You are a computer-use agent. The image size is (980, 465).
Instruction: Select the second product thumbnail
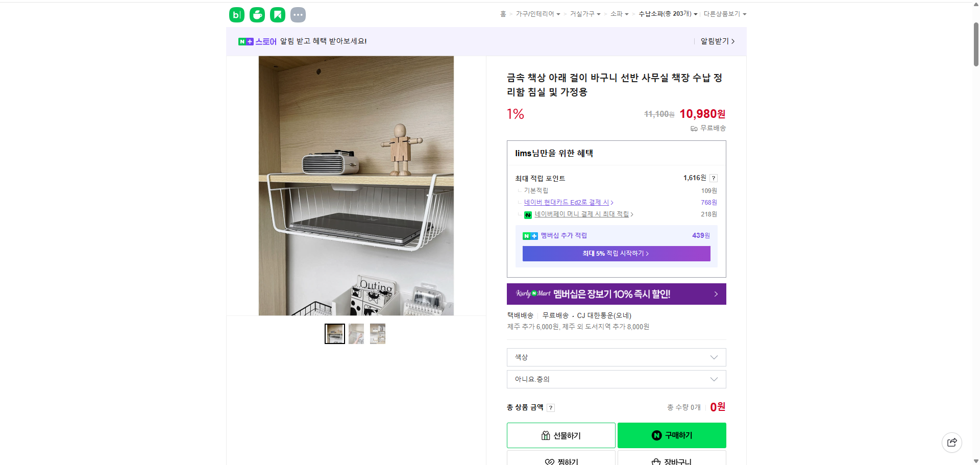pyautogui.click(x=356, y=333)
